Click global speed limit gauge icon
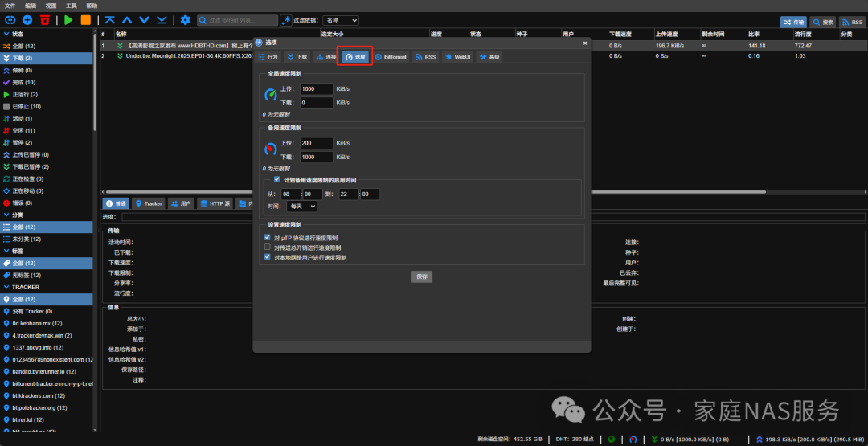Viewport: 868px width, 446px height. coord(271,95)
